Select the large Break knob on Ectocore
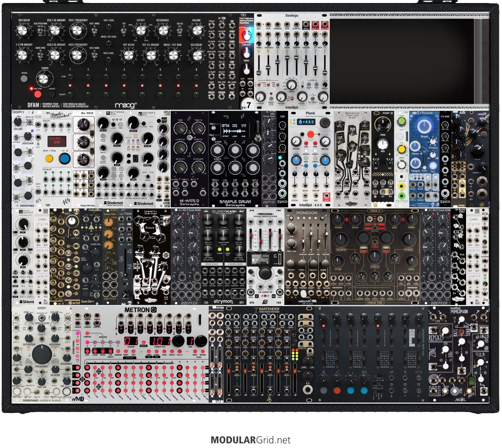The width and height of the screenshot is (502, 448). point(424,126)
